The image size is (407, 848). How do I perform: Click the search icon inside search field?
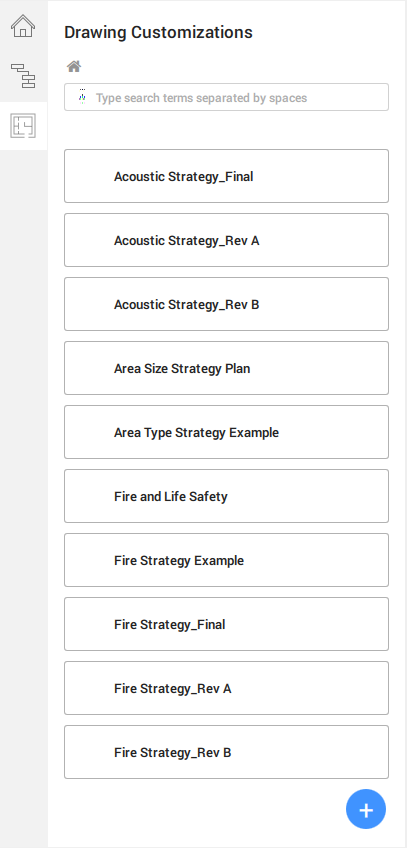pyautogui.click(x=82, y=97)
